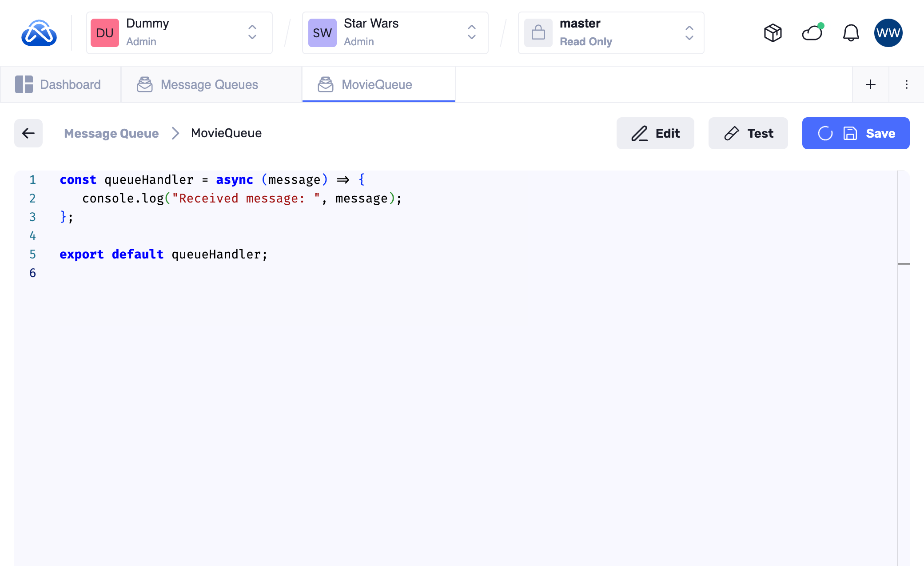Click the app logo in top-left corner
This screenshot has height=572, width=924.
(39, 33)
